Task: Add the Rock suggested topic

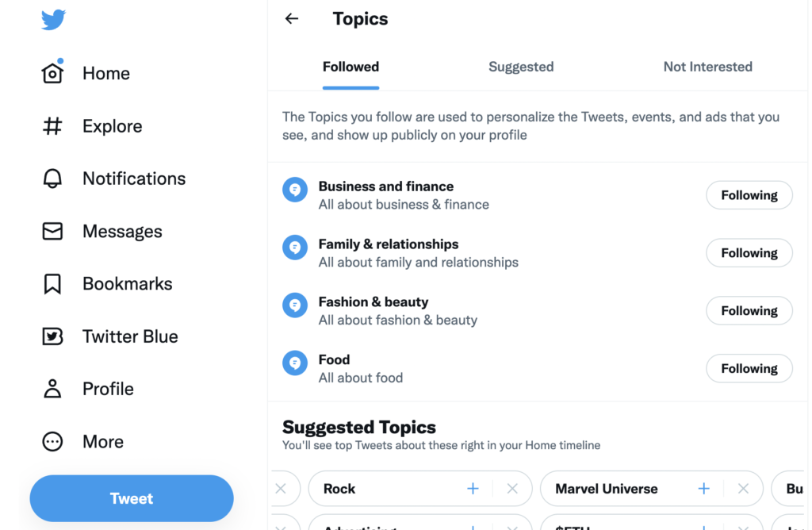Action: 473,489
